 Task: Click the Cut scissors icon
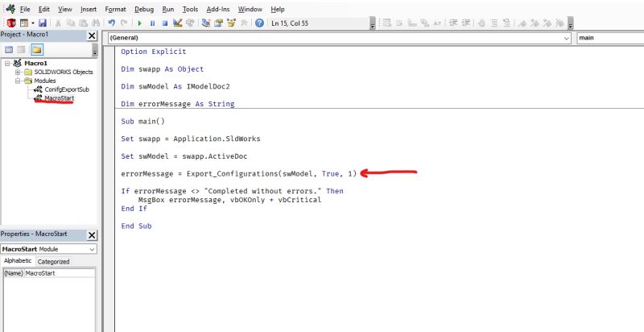tap(58, 23)
